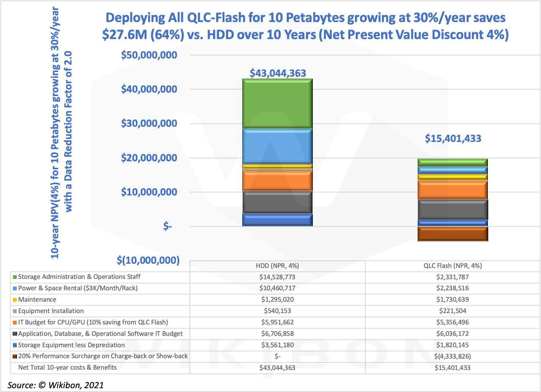The height and width of the screenshot is (392, 541).
Task: Select the blue Power & Space Rental legend marker
Action: click(14, 288)
